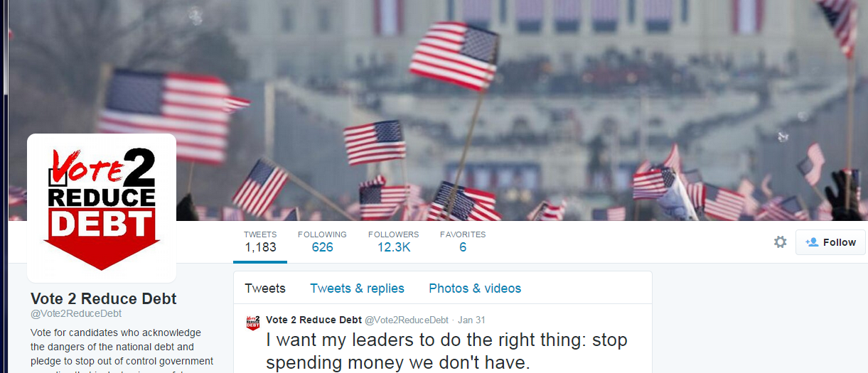868x373 pixels.
Task: Switch to Tweets & replies tab
Action: [x=357, y=288]
